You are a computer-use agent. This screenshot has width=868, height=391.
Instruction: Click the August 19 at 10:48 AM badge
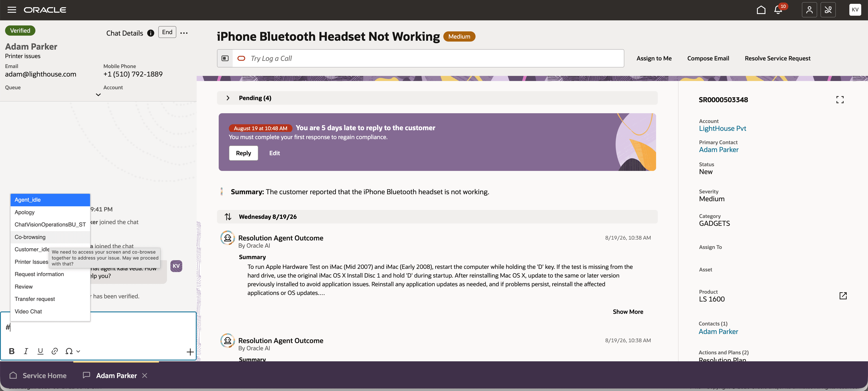[260, 128]
